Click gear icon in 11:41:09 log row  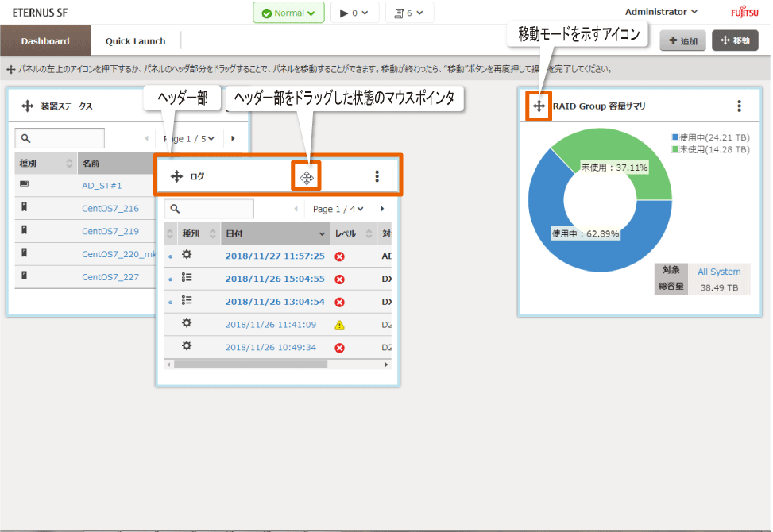coord(187,323)
